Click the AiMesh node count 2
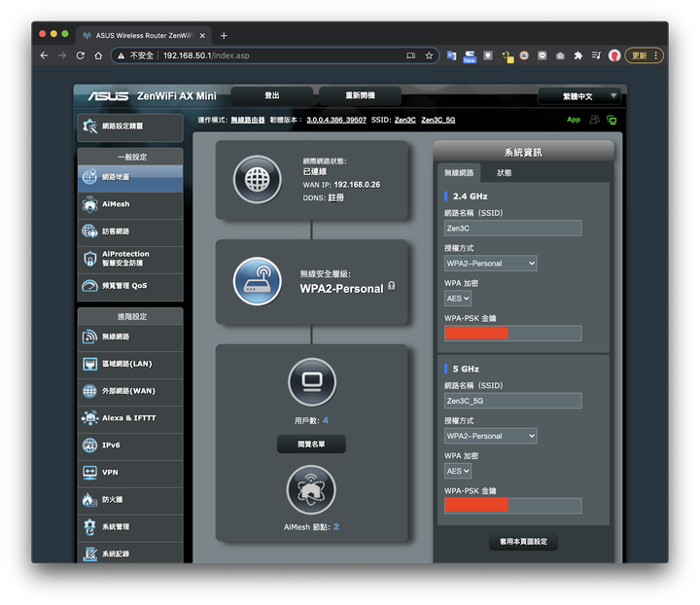700x605 pixels. (x=336, y=527)
